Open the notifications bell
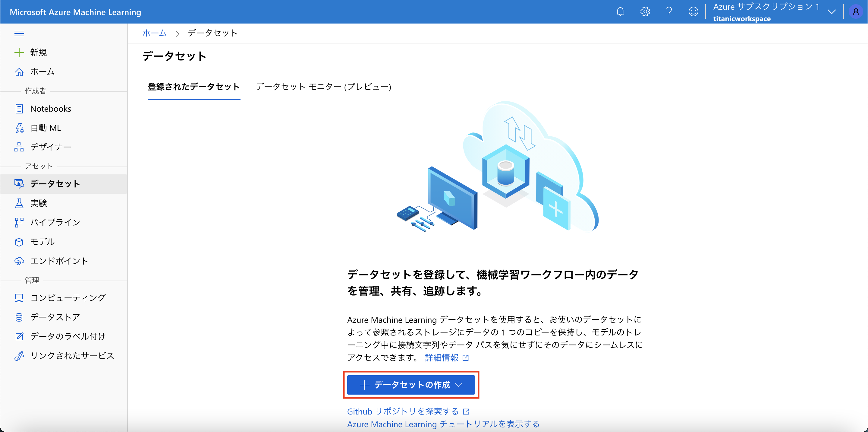The height and width of the screenshot is (432, 868). 620,11
